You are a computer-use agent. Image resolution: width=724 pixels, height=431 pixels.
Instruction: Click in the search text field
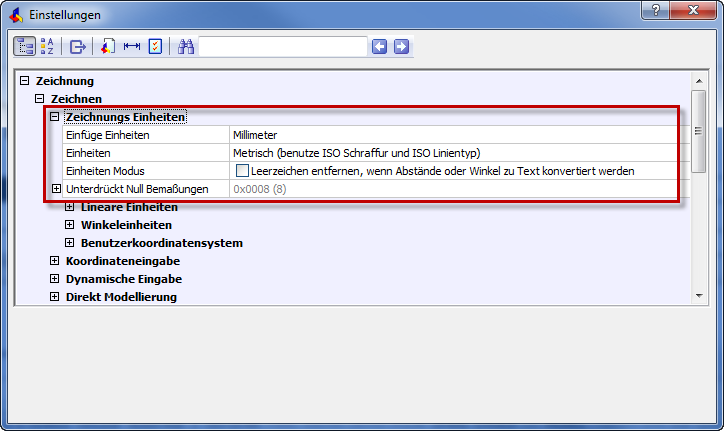tap(283, 47)
